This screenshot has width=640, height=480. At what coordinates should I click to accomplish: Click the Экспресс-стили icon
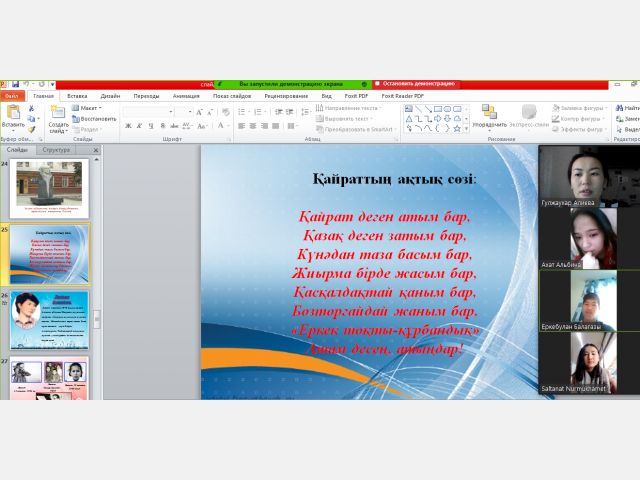point(529,111)
